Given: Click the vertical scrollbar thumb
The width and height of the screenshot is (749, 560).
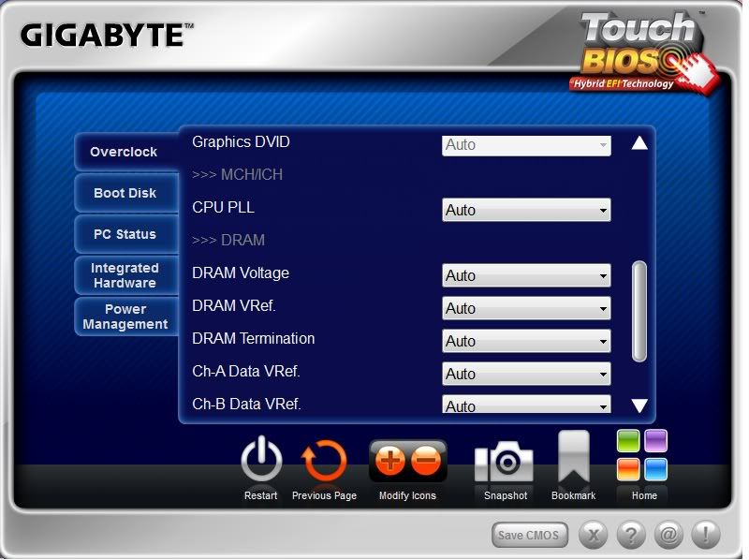Looking at the screenshot, I should [639, 311].
